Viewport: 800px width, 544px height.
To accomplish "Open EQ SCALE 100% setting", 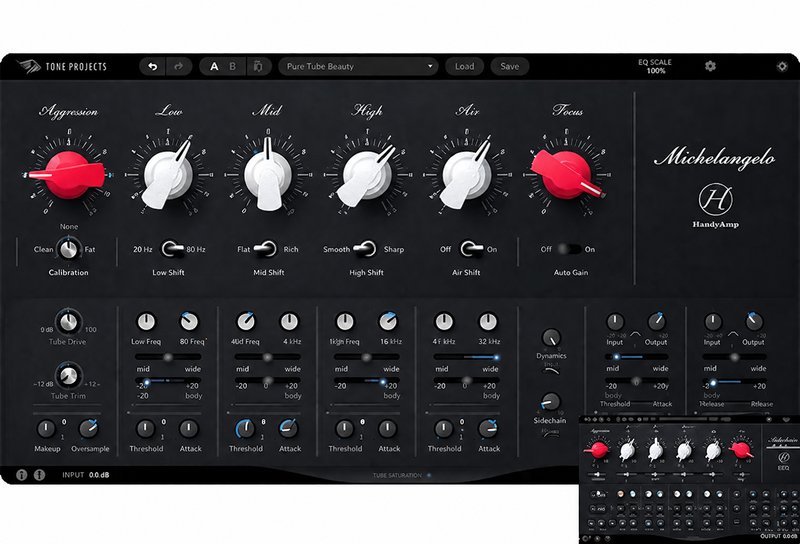I will 655,66.
